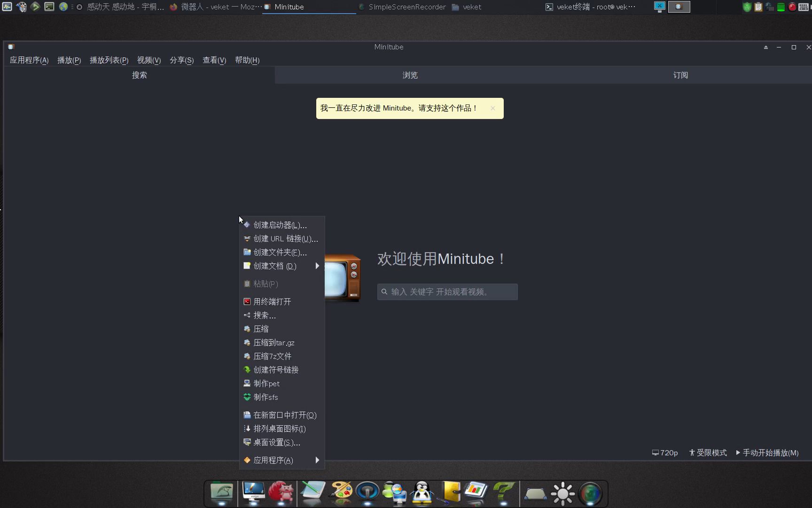Open the 视频(V) menu
812x508 pixels.
click(x=149, y=60)
